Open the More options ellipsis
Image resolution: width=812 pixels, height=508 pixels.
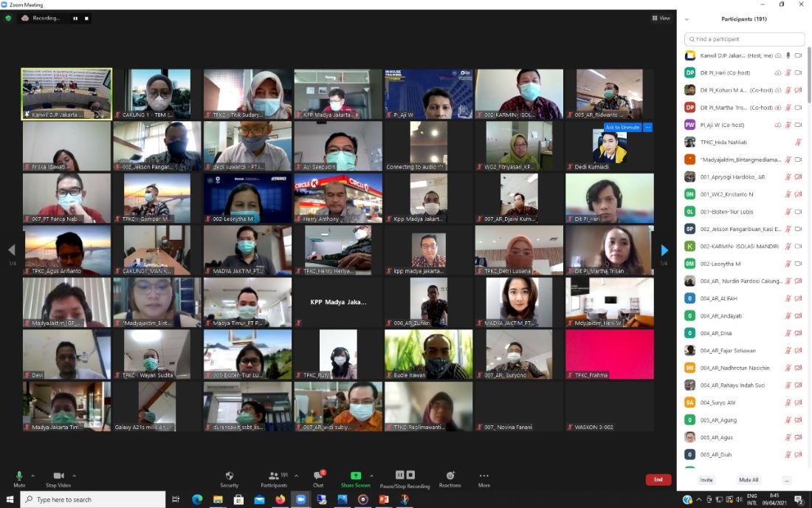pyautogui.click(x=484, y=478)
